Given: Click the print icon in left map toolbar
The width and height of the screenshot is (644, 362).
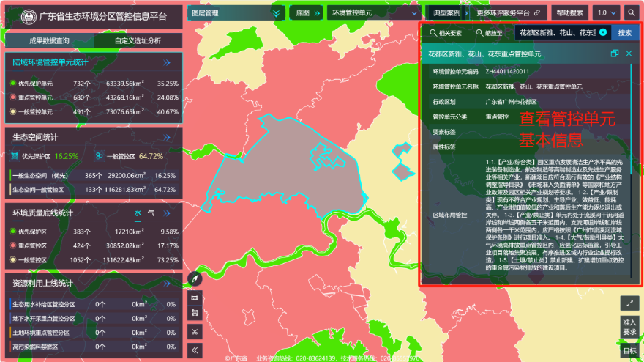Looking at the screenshot, I should click(x=195, y=314).
